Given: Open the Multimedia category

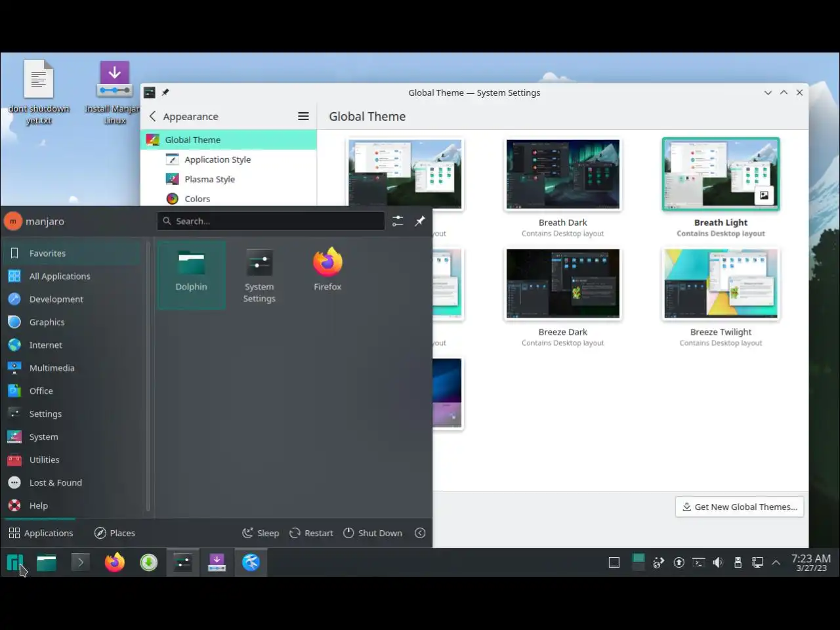Looking at the screenshot, I should click(72, 368).
